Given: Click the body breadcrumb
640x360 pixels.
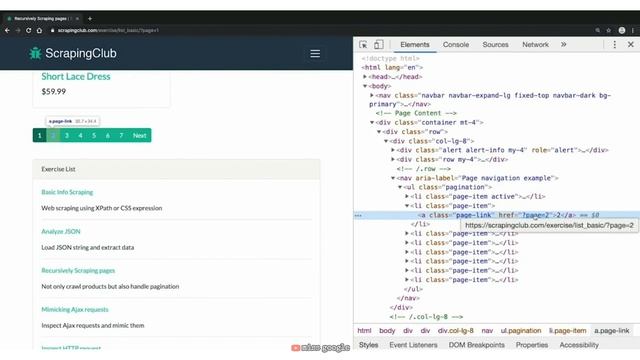Looking at the screenshot, I should [x=387, y=331].
